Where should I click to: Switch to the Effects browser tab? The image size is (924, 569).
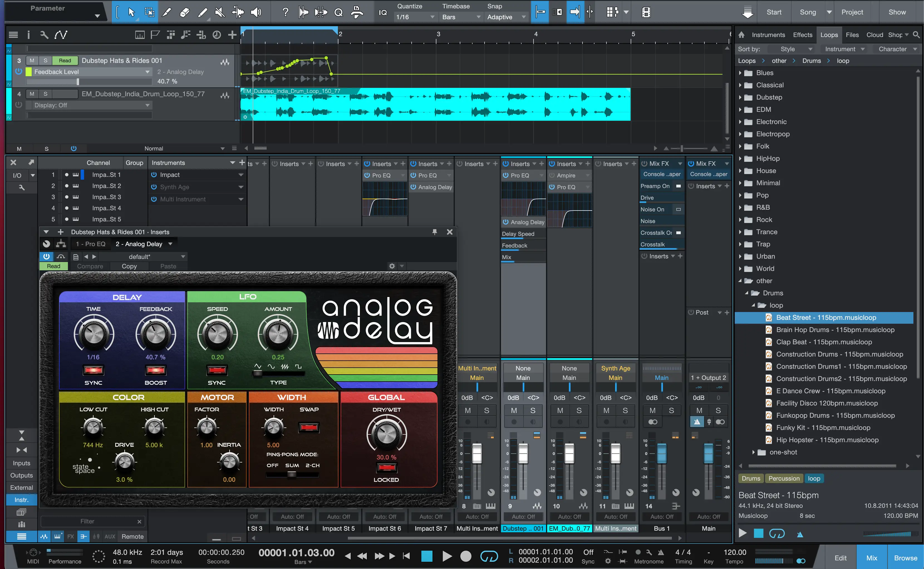coord(802,34)
